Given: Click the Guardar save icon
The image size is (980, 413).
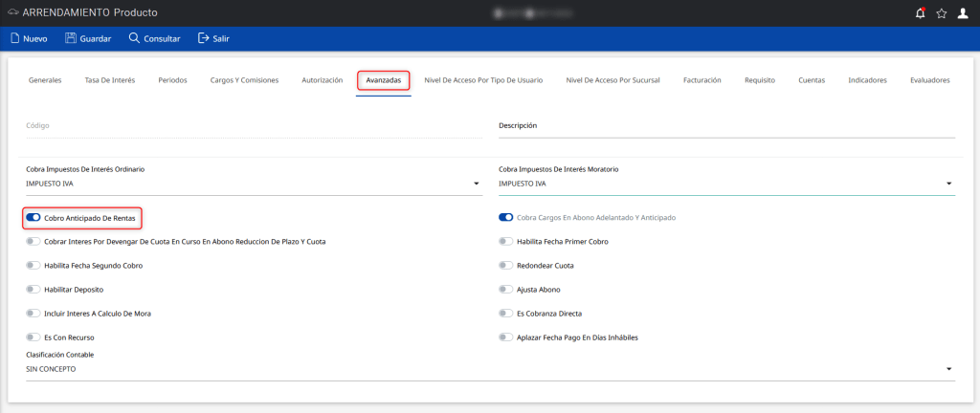Looking at the screenshot, I should point(70,39).
